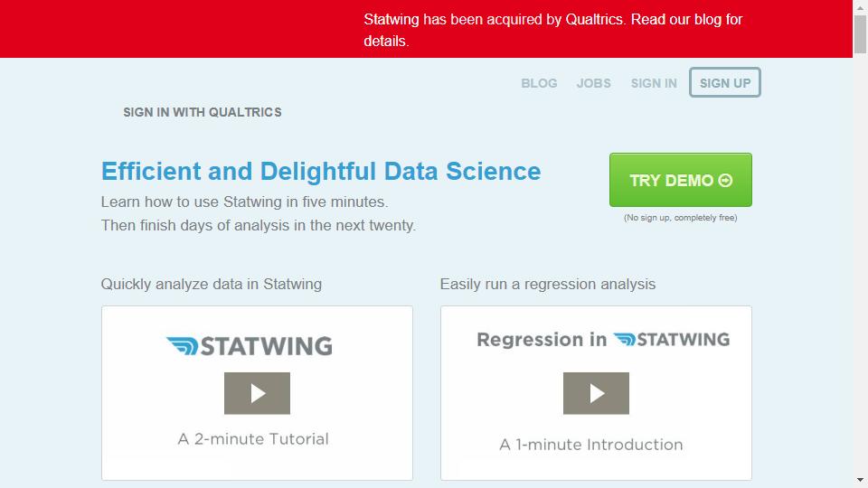This screenshot has width=868, height=488.
Task: Open the BLOG link
Action: coord(539,83)
